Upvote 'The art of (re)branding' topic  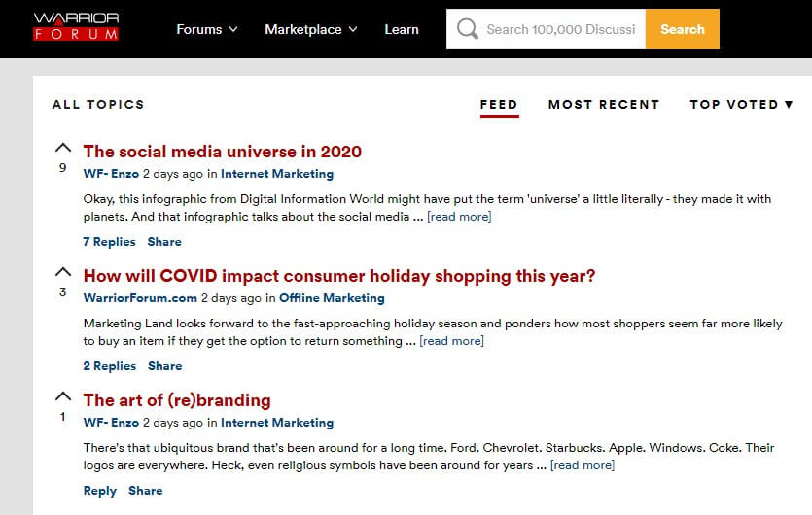pyautogui.click(x=63, y=396)
